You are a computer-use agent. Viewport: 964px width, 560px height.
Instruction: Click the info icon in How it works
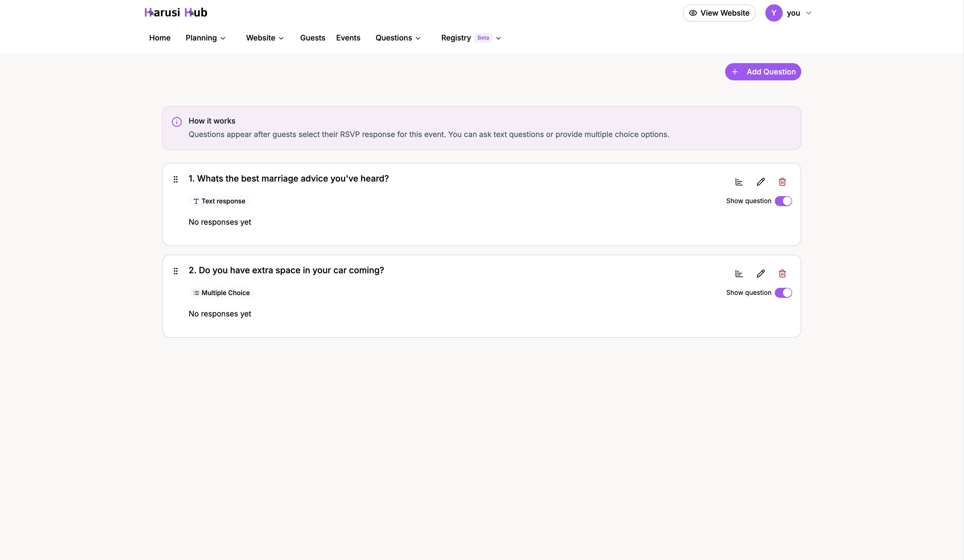pyautogui.click(x=176, y=122)
